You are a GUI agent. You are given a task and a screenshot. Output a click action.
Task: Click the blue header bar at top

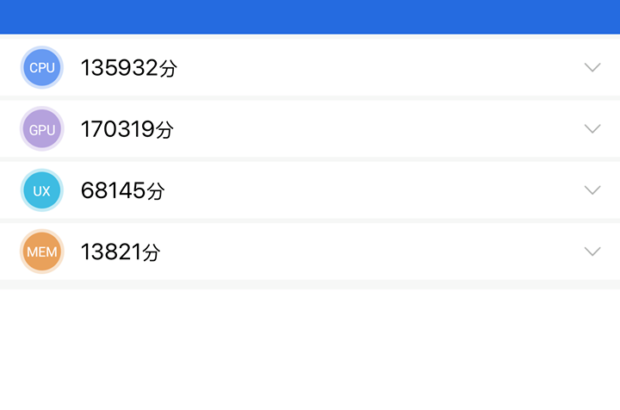310,16
